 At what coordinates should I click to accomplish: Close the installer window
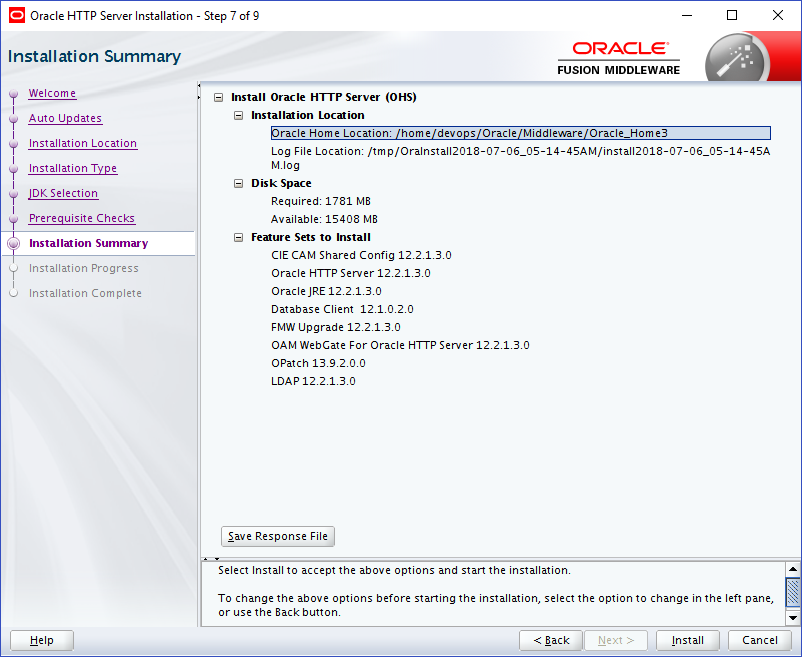pos(777,15)
